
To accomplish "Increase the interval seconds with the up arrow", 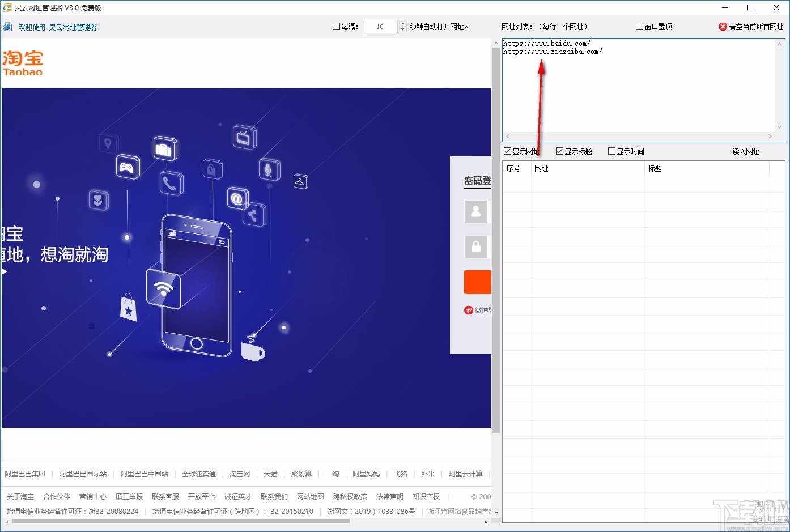I will point(402,24).
